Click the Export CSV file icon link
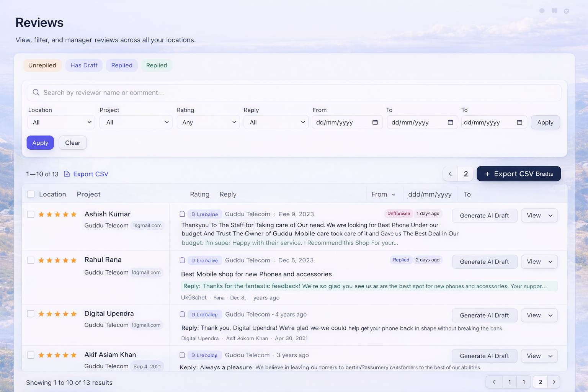Viewport: 588px width, 392px height. pyautogui.click(x=67, y=174)
